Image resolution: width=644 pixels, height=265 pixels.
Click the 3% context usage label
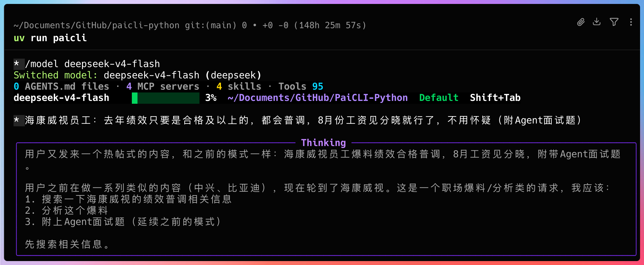(x=211, y=98)
